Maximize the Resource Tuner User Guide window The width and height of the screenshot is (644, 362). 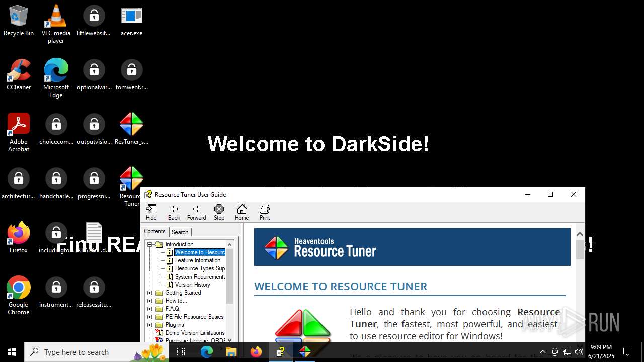[x=550, y=194]
